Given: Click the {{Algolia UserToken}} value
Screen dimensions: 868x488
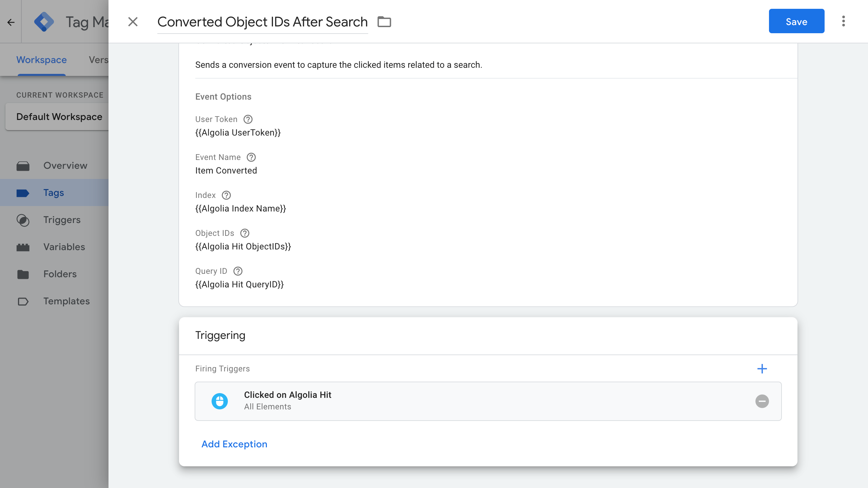Looking at the screenshot, I should click(238, 133).
